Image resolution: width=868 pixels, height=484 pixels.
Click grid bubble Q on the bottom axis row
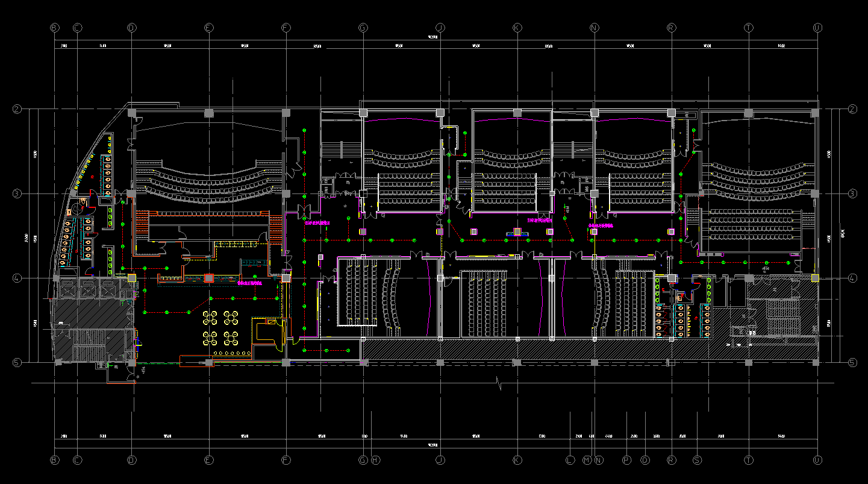(x=645, y=460)
